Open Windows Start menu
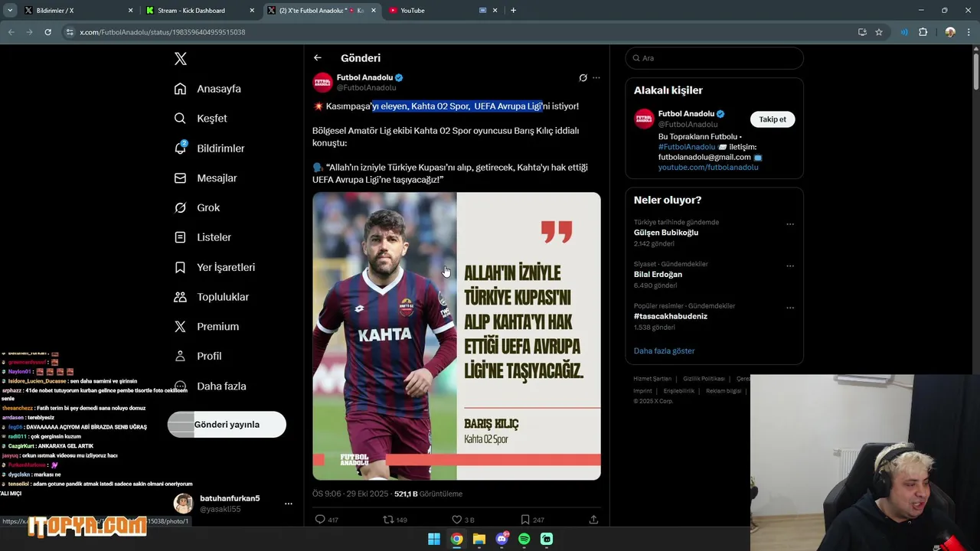The height and width of the screenshot is (551, 980). coord(434,540)
